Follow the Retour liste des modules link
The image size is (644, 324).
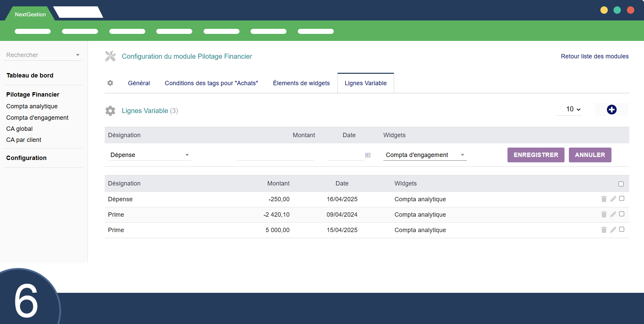click(594, 56)
